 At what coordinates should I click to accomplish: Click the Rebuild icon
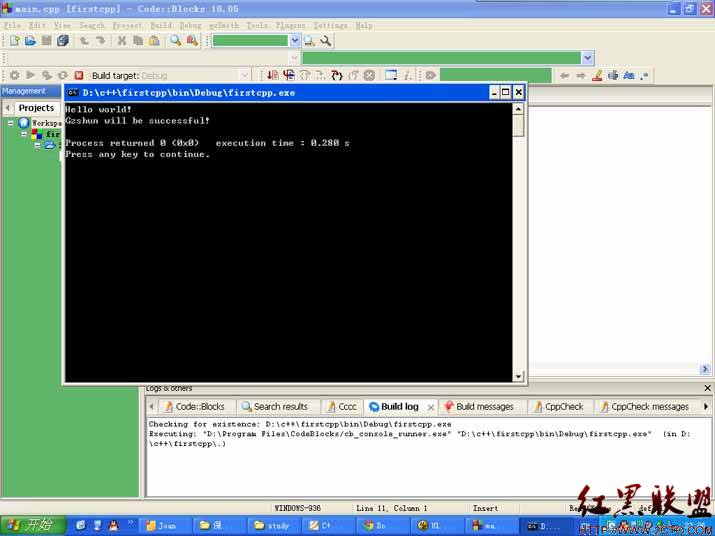[63, 75]
